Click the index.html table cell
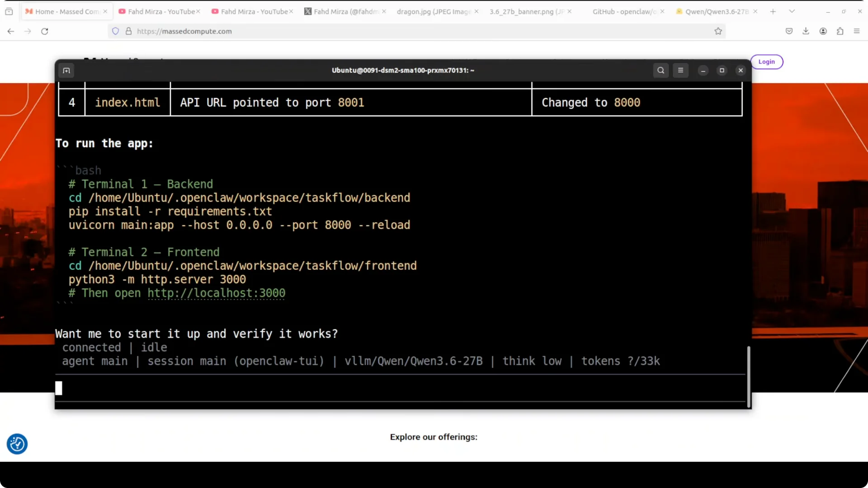This screenshot has height=488, width=868. point(127,103)
